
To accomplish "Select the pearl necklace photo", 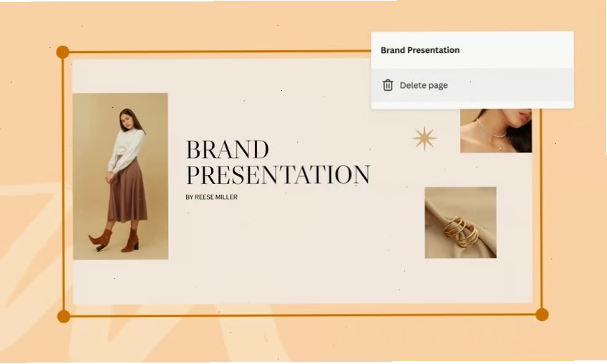I will click(x=496, y=131).
